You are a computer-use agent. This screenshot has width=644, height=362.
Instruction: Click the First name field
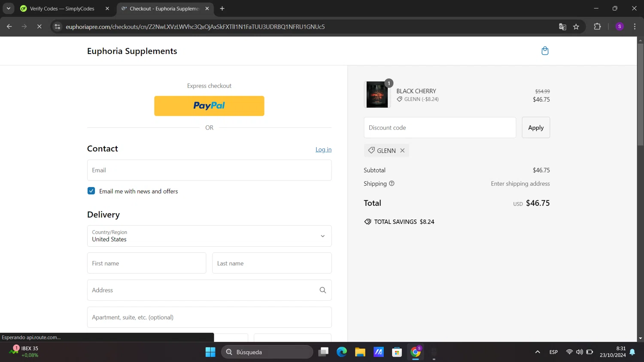point(147,263)
